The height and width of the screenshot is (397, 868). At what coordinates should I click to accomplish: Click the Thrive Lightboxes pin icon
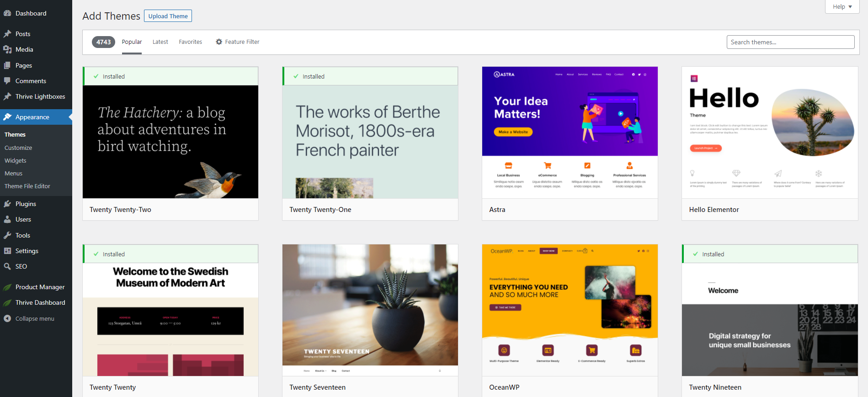7,96
